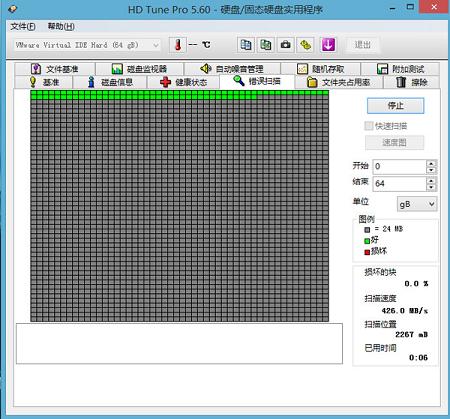Decrease the 结束 end value
Screen dimensions: 450x419
[x=431, y=187]
